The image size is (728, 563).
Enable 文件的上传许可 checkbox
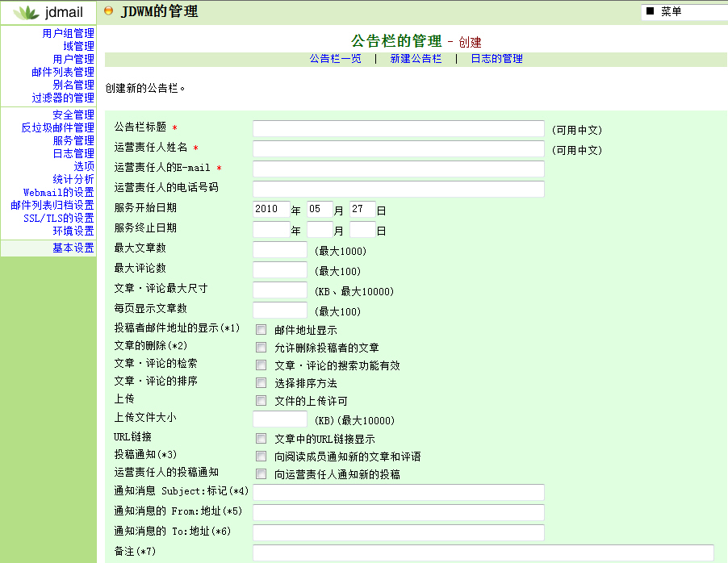point(261,400)
